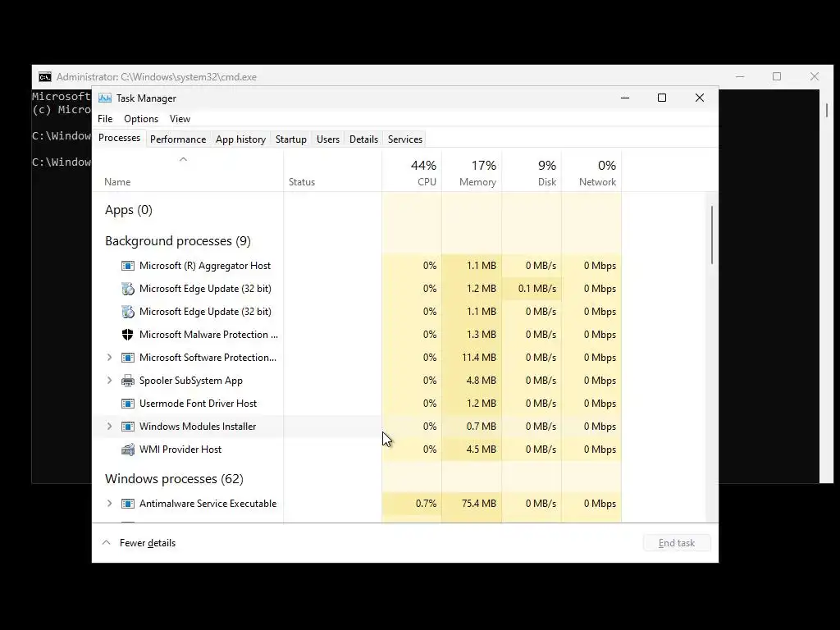The width and height of the screenshot is (840, 630).
Task: Switch to the Startup tab
Action: click(x=291, y=139)
